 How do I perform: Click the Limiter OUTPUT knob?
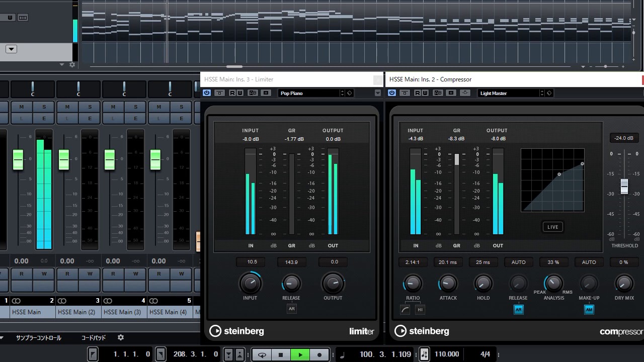[x=333, y=284]
